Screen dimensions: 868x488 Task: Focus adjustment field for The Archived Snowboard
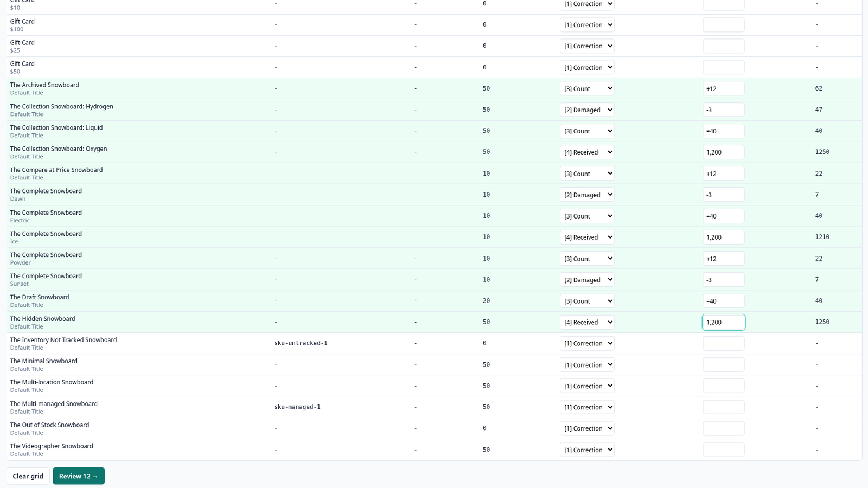click(724, 88)
